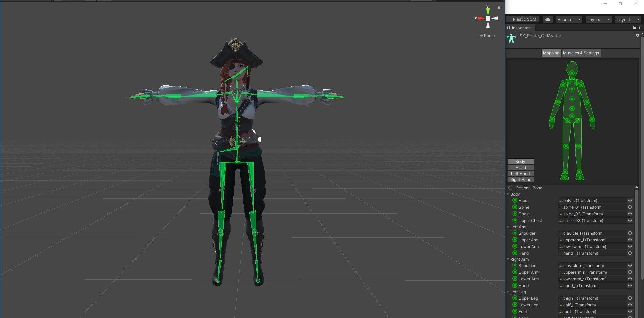
Task: Open object picker for hand_l field
Action: 630,253
